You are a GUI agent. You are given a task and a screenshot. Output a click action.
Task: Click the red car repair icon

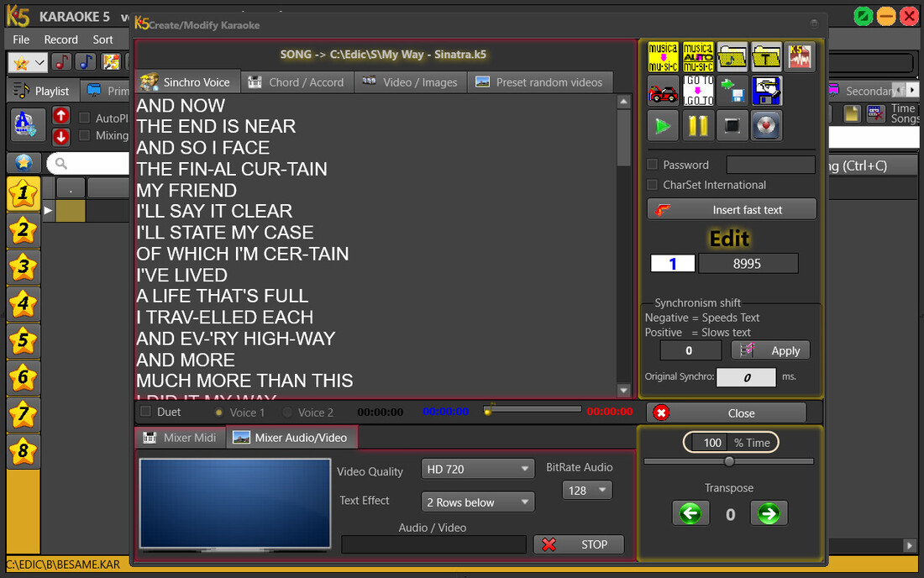point(663,92)
